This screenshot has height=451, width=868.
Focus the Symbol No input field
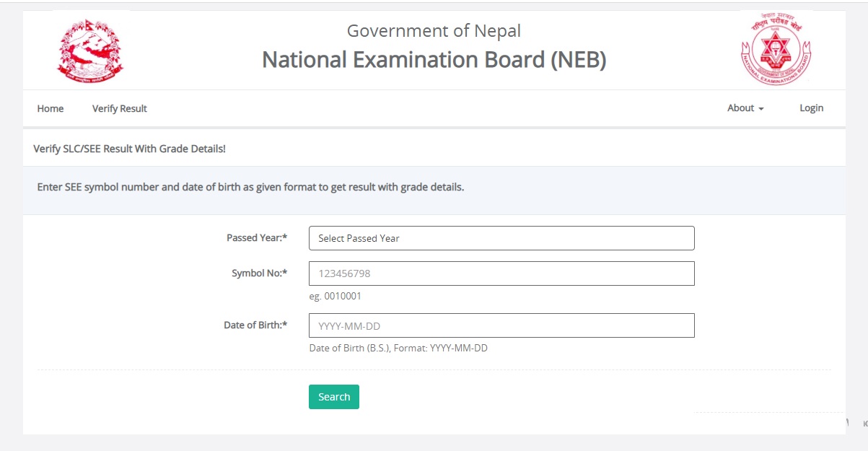501,273
